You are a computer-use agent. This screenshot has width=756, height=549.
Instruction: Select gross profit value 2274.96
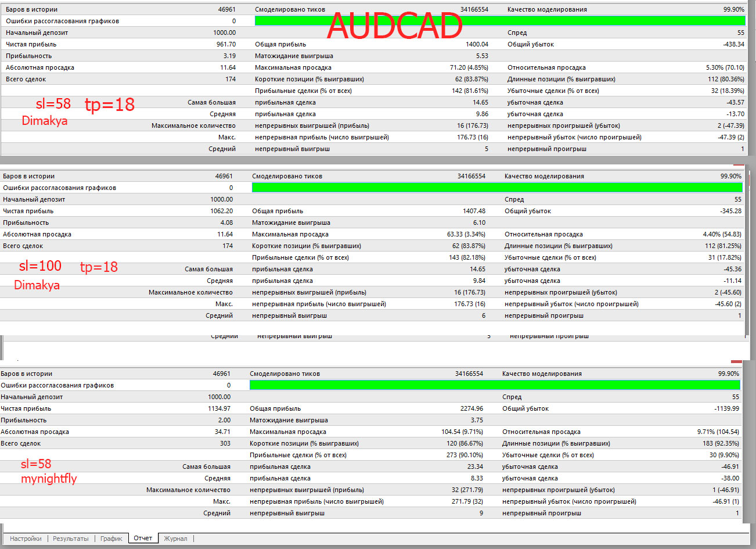pyautogui.click(x=471, y=408)
